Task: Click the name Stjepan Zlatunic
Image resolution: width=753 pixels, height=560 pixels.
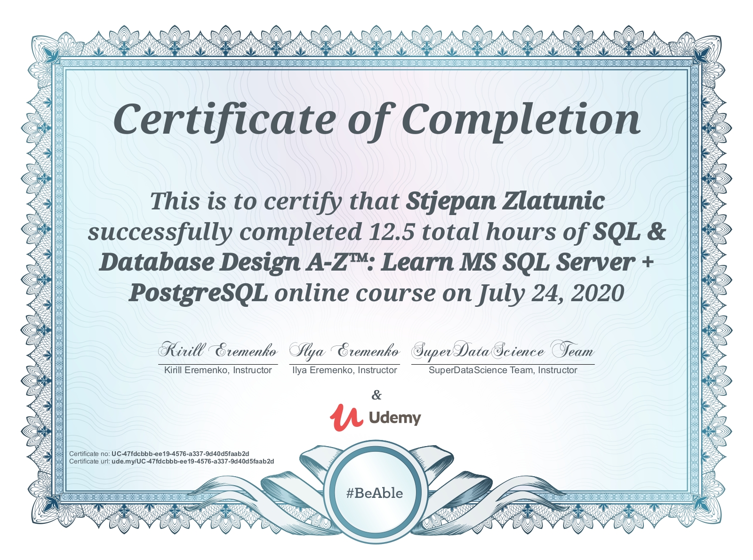Action: (505, 201)
